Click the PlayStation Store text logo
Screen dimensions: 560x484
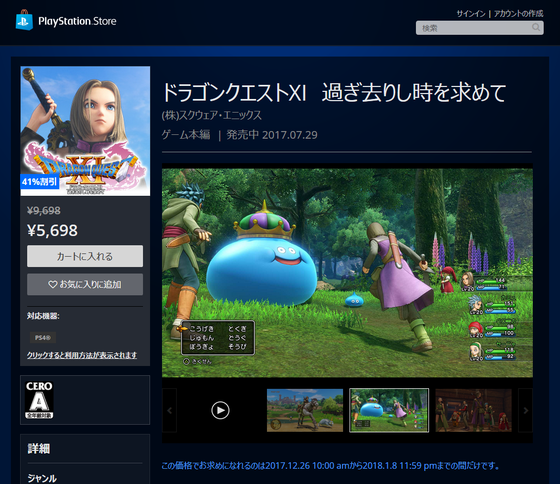point(77,21)
